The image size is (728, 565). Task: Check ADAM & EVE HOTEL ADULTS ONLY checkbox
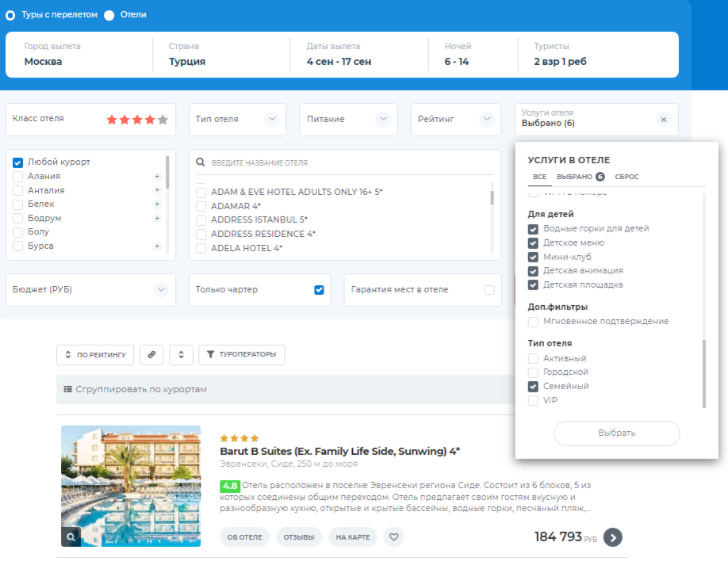coord(201,192)
